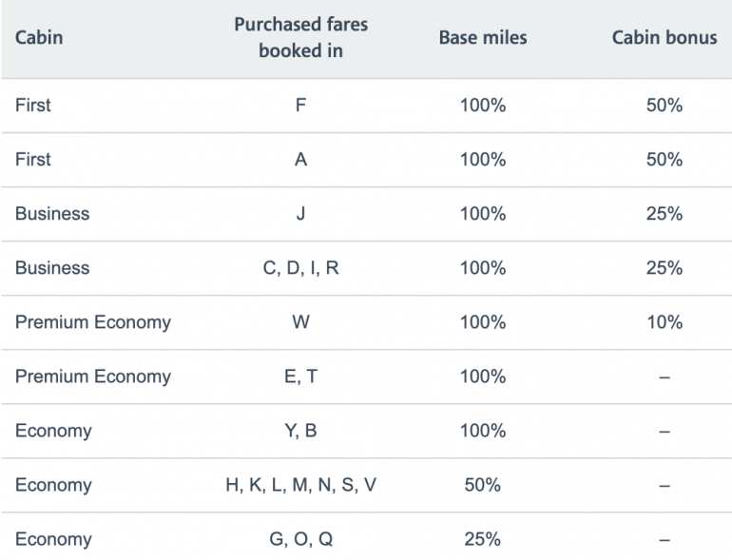Click the 'Y, B' Economy fare codes
732x560 pixels.
pos(300,431)
